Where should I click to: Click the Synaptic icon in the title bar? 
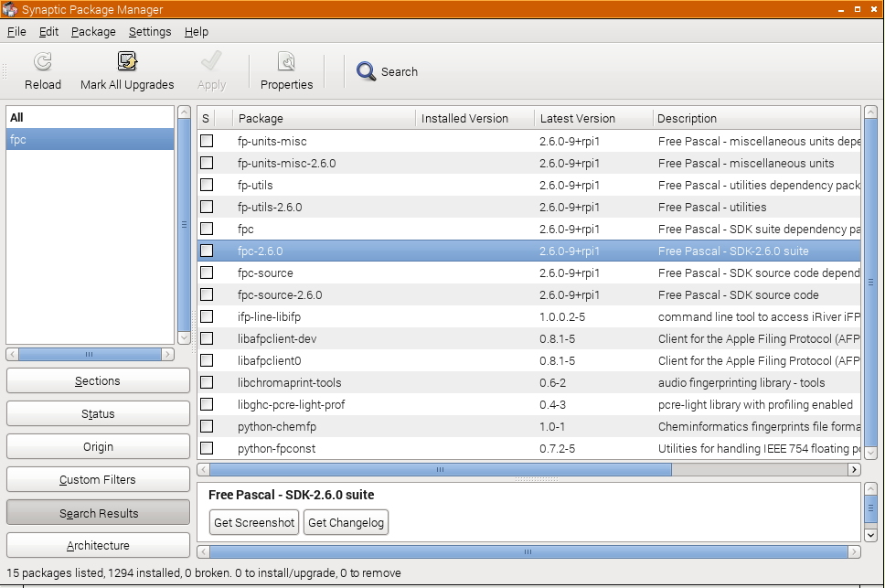[x=10, y=9]
